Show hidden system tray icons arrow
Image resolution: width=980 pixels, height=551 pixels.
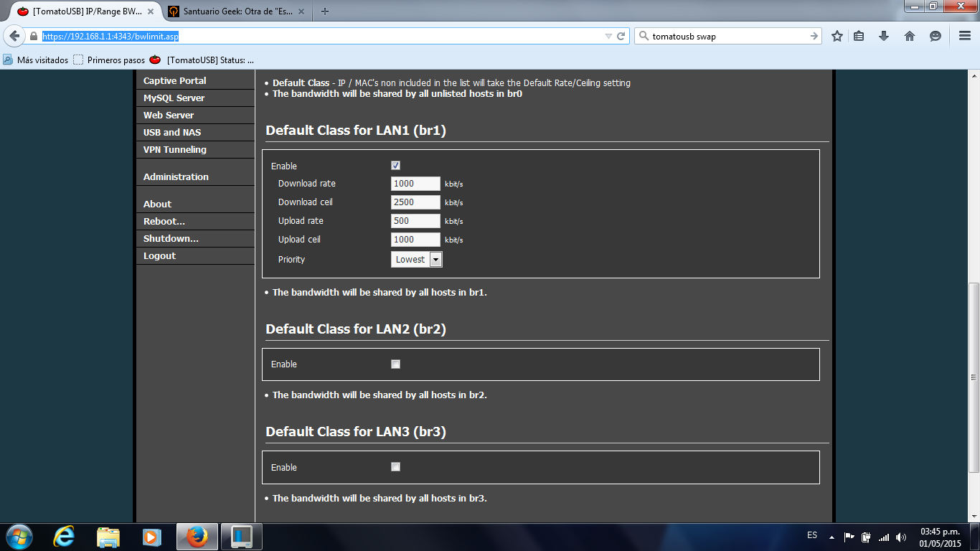click(831, 537)
